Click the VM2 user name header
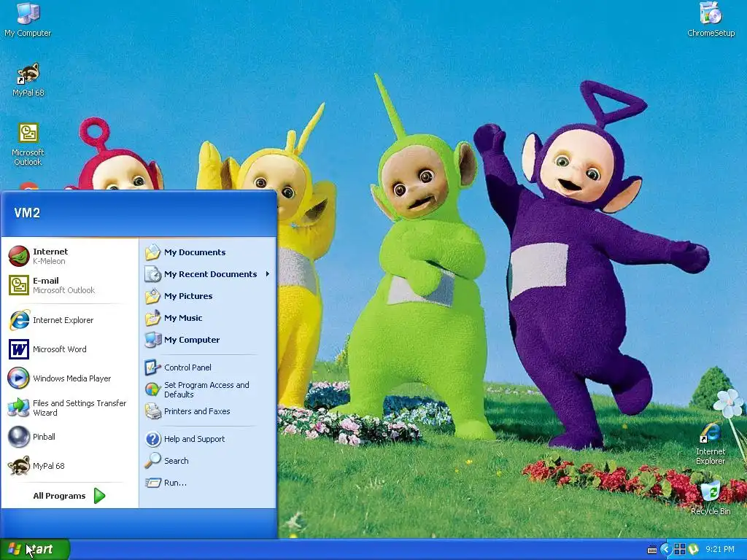This screenshot has width=747, height=560. click(x=27, y=213)
